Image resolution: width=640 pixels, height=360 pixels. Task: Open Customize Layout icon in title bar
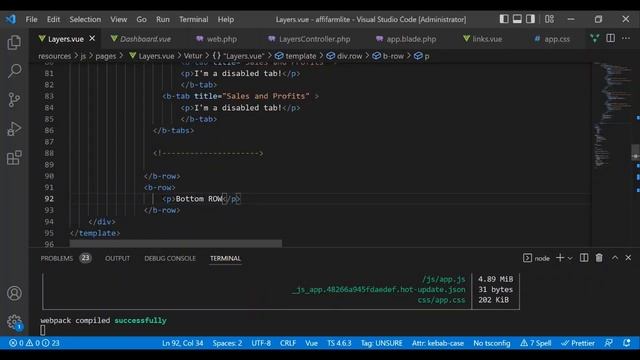[x=549, y=19]
